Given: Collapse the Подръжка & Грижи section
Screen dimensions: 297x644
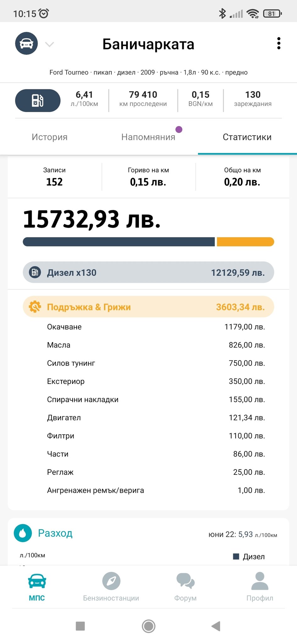Looking at the screenshot, I should [x=148, y=307].
